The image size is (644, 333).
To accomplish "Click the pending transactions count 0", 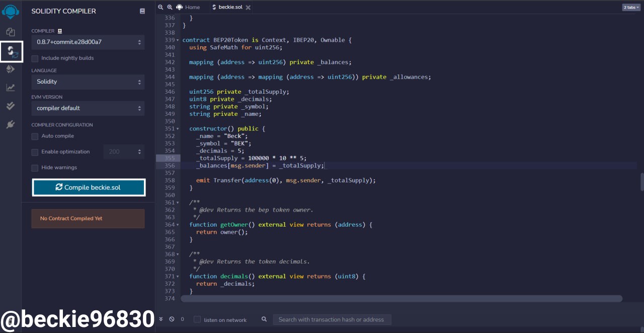I will coord(182,319).
